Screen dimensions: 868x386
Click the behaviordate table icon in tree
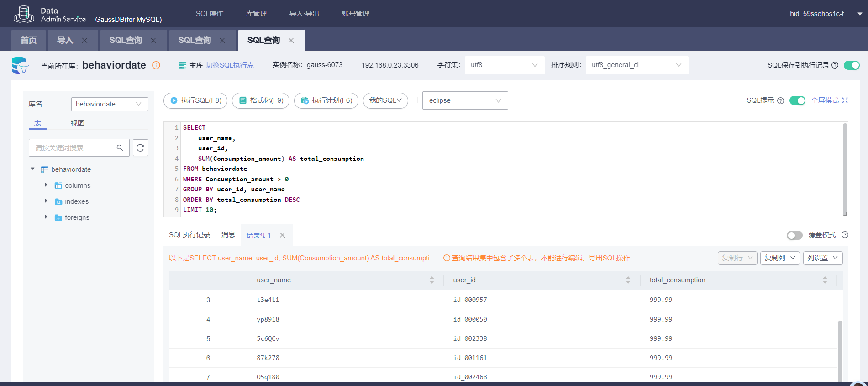pyautogui.click(x=45, y=169)
